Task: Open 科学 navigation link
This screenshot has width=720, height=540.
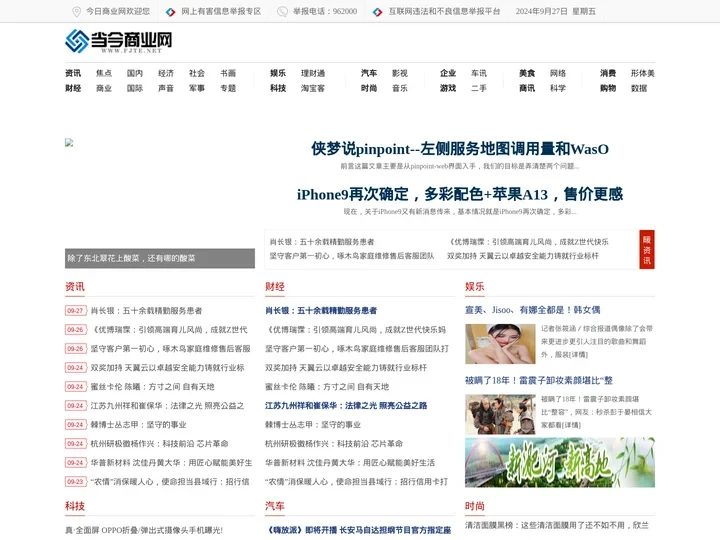Action: (558, 88)
